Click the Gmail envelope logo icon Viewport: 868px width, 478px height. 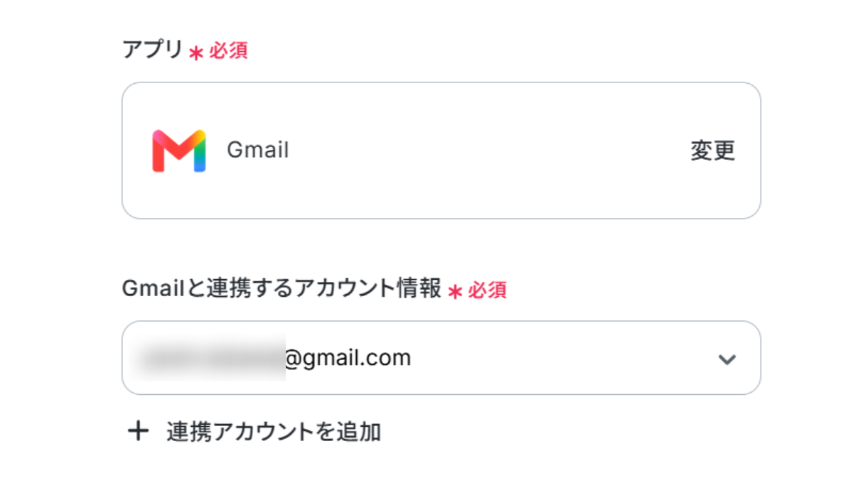click(178, 151)
